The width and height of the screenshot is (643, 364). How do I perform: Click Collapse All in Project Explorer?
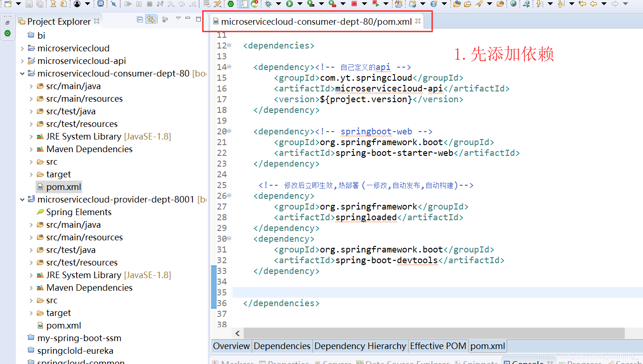pos(140,20)
